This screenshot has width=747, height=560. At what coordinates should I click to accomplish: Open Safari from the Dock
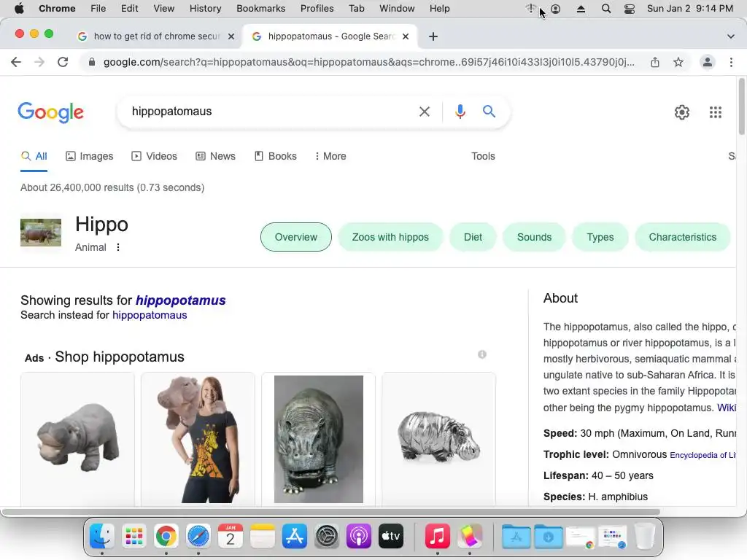pos(198,536)
